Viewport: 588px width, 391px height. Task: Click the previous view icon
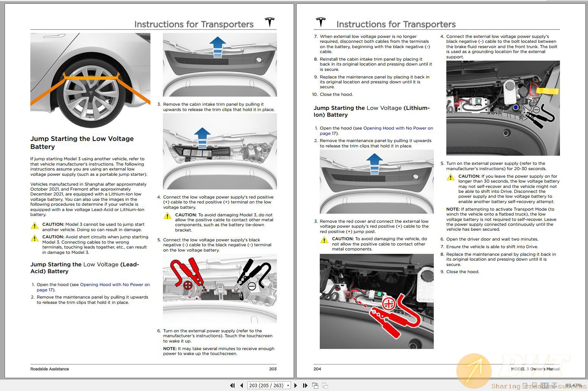coord(315,385)
